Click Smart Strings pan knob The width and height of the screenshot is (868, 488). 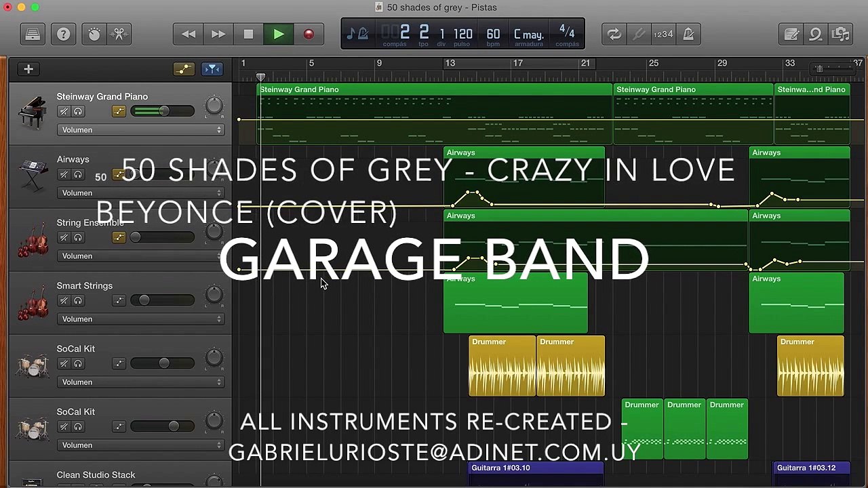point(214,294)
